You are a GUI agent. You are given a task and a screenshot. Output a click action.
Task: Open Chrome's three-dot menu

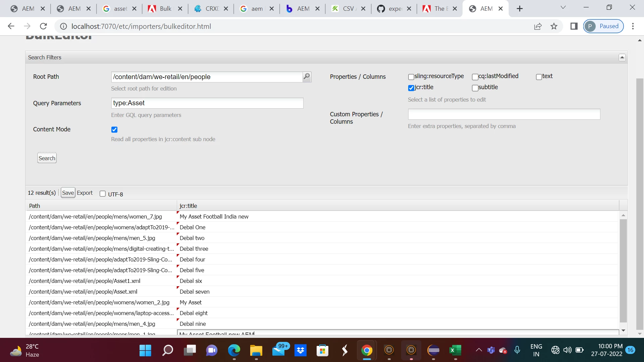tap(633, 26)
